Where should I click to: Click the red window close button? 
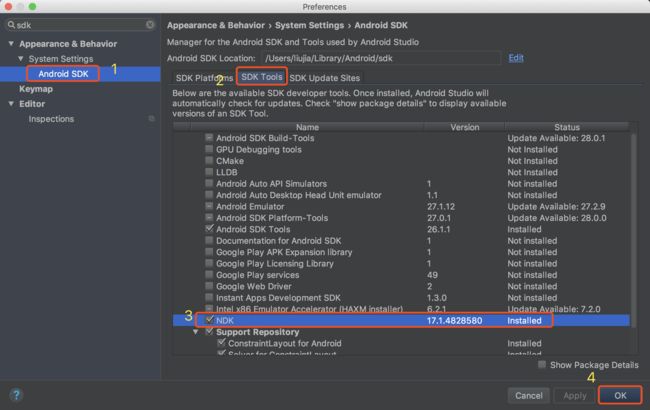[8, 7]
